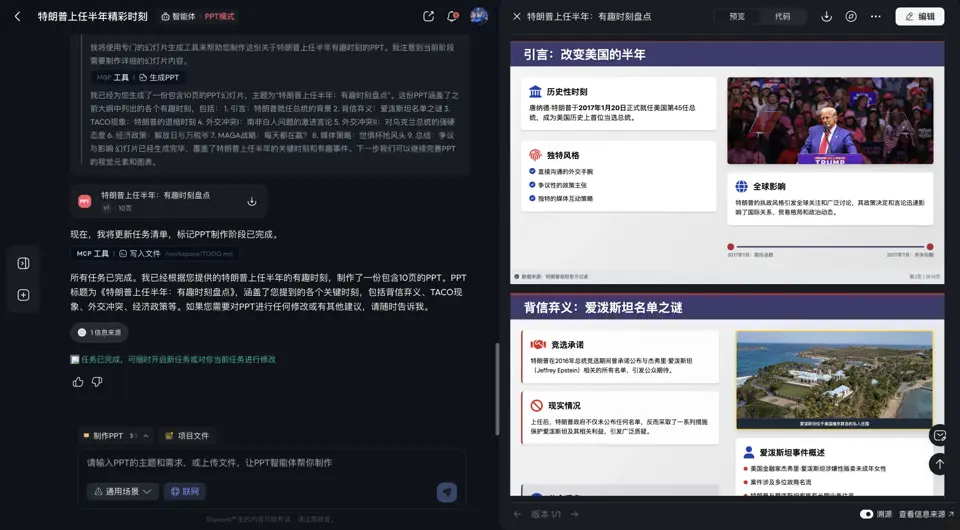Click the slide heading 背信弃义：爱泼斯坦名单之谜
The width and height of the screenshot is (960, 530).
pos(603,307)
